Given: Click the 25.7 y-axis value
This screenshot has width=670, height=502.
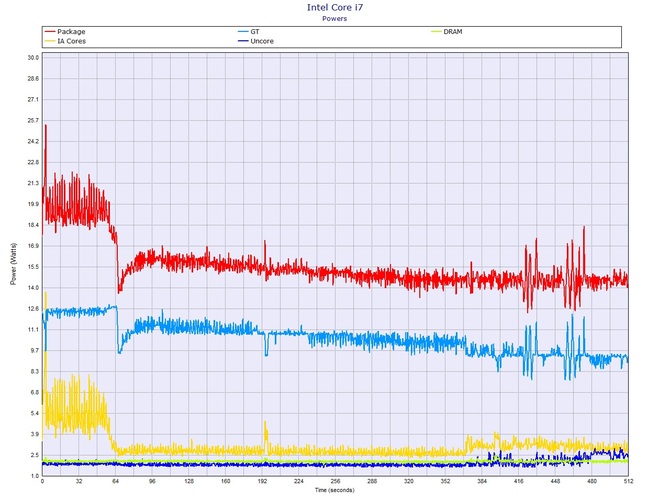Looking at the screenshot, I should point(33,120).
